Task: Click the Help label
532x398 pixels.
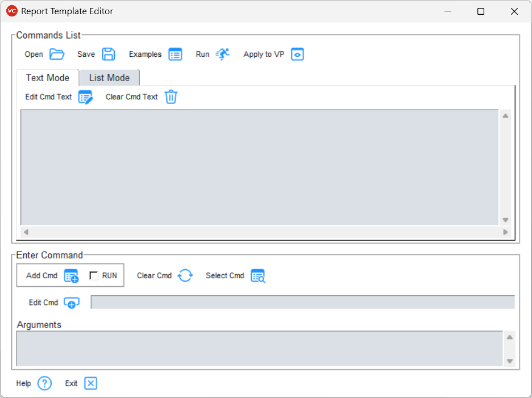Action: click(x=24, y=383)
